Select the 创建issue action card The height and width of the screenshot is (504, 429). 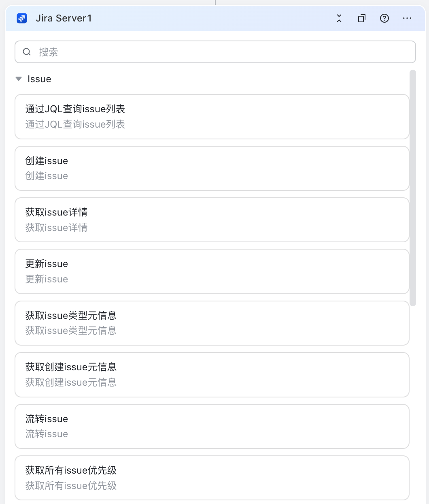coord(212,168)
